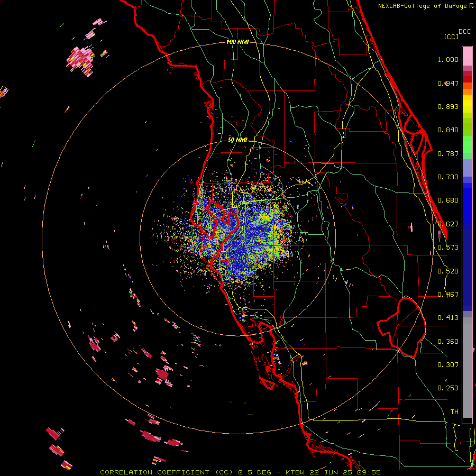Click the 0.467 scale value

pyautogui.click(x=448, y=295)
